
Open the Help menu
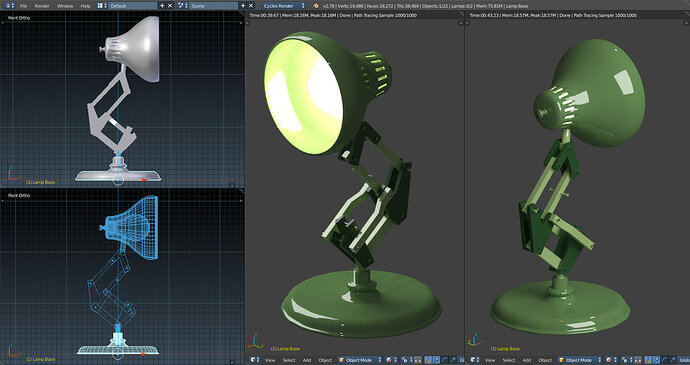(x=85, y=6)
